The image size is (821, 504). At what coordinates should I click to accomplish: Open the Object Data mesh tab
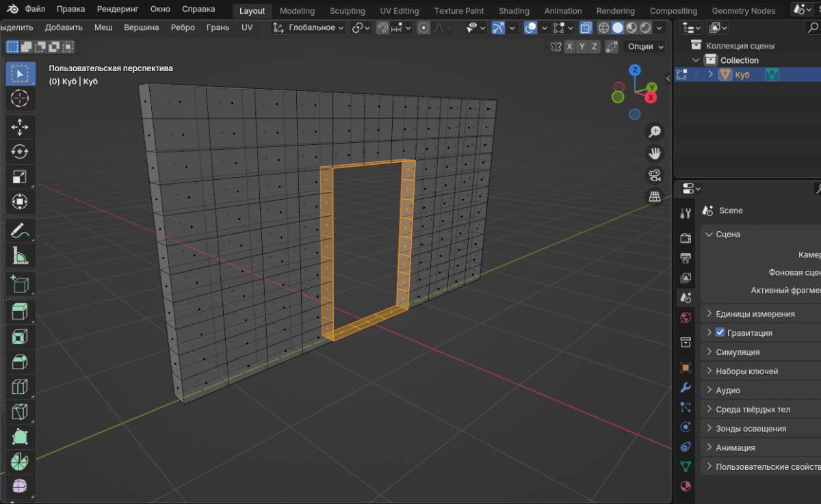click(x=686, y=466)
